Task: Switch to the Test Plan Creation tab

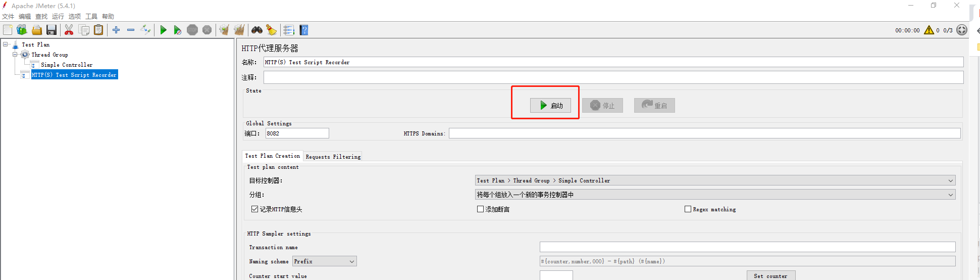Action: coord(273,156)
